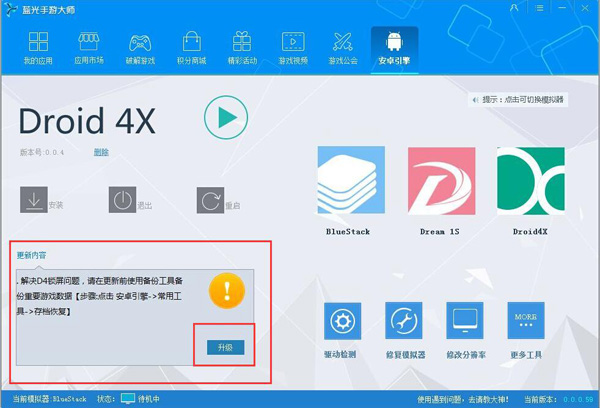Open 驱动检测 gear tool

342,321
